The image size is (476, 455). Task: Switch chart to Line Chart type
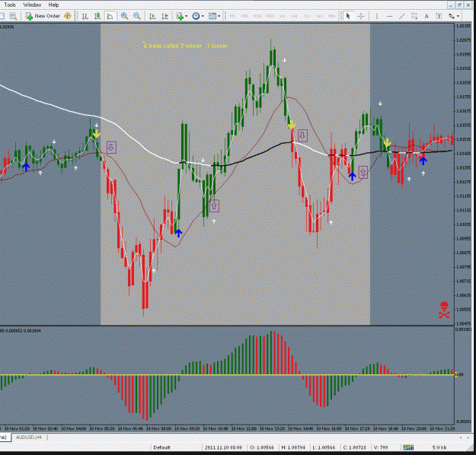[x=110, y=16]
